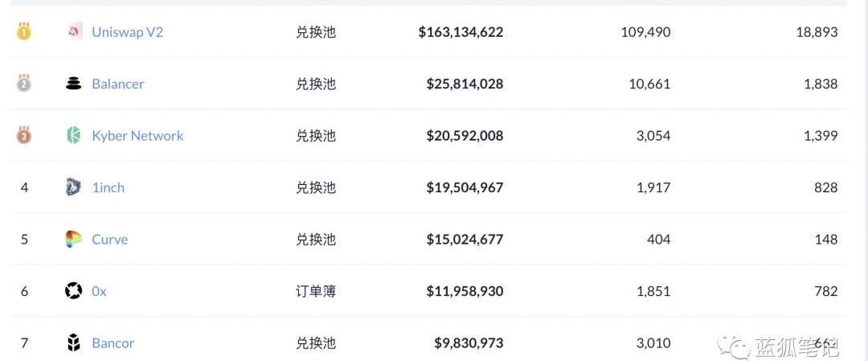Screen dimensions: 868x361
Task: Click the Uniswap V2 unicorn logo icon
Action: pyautogui.click(x=74, y=32)
